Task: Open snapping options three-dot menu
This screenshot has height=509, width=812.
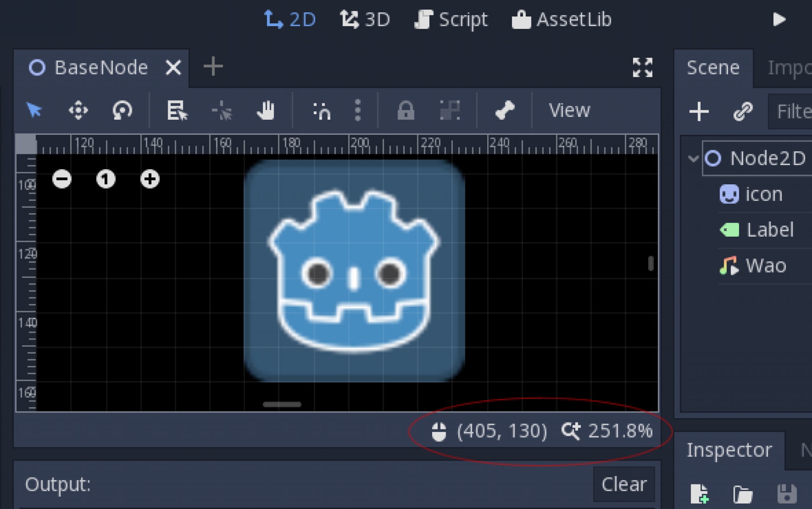Action: tap(358, 110)
